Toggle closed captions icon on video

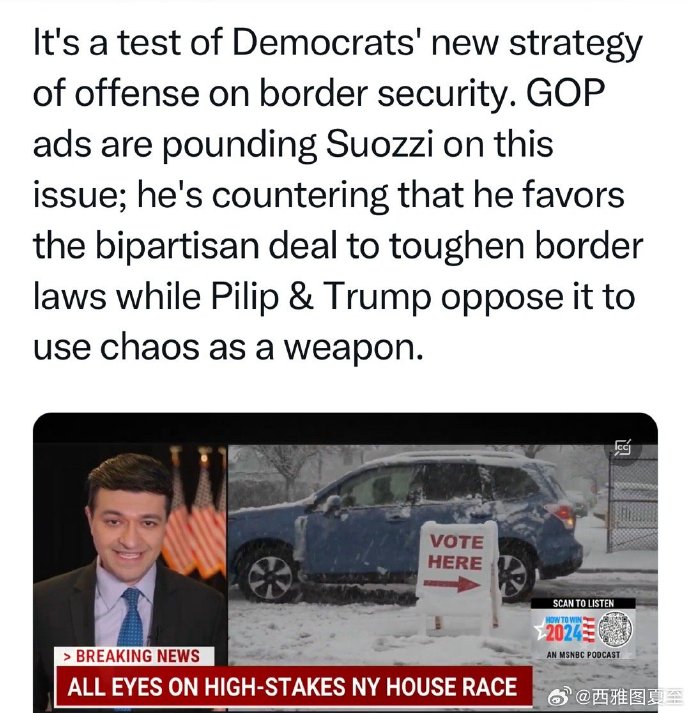click(623, 447)
